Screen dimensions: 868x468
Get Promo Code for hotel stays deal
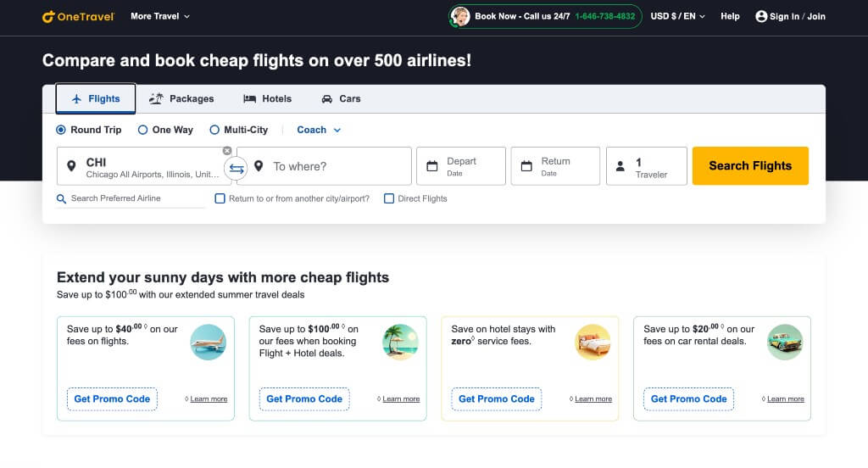[497, 398]
